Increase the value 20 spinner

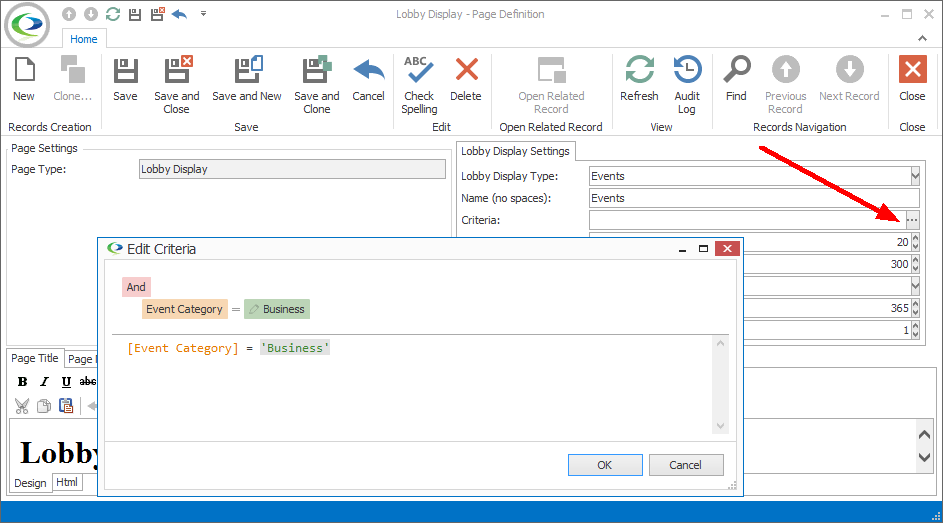[x=915, y=237]
